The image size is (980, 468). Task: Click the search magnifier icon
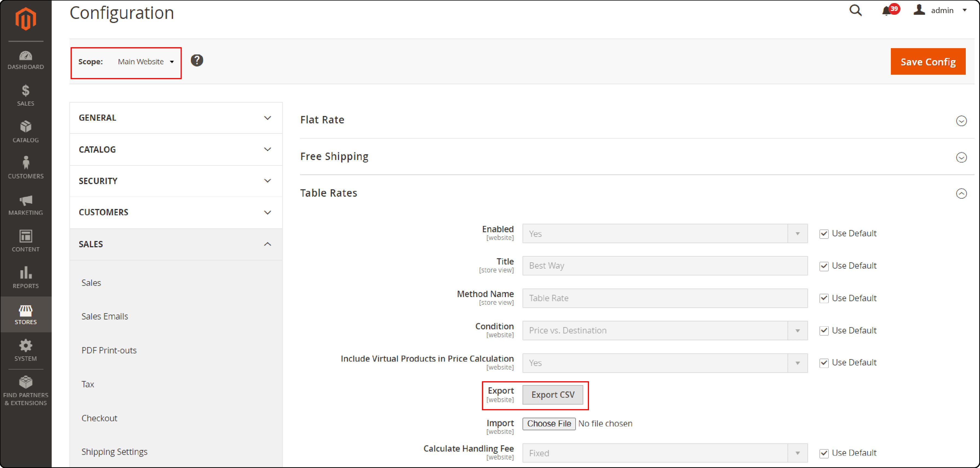[856, 10]
